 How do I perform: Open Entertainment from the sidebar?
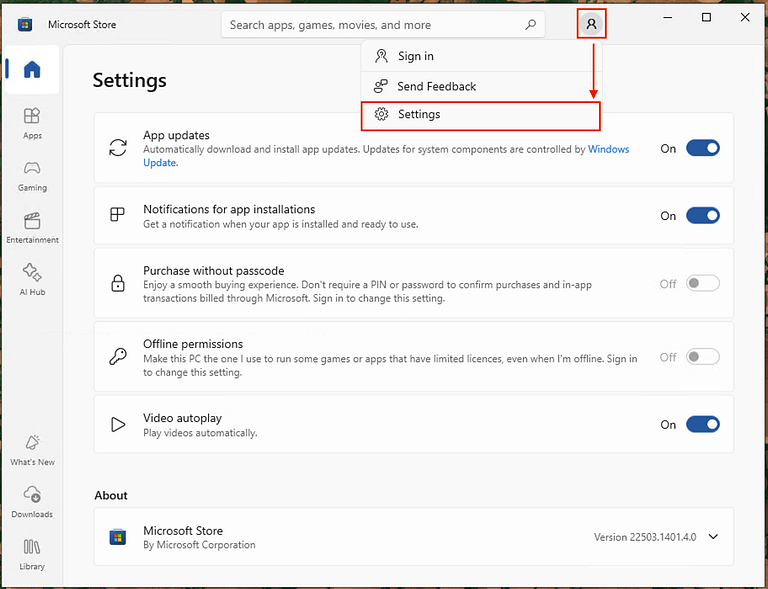(32, 227)
